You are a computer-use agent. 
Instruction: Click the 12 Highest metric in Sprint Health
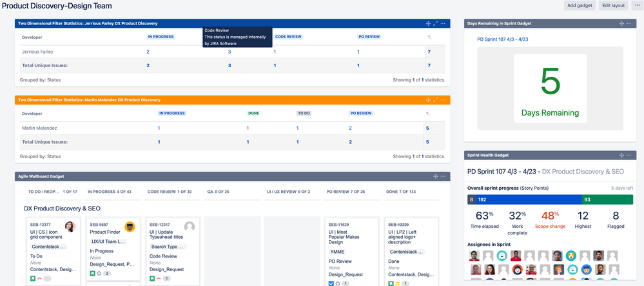(x=583, y=220)
